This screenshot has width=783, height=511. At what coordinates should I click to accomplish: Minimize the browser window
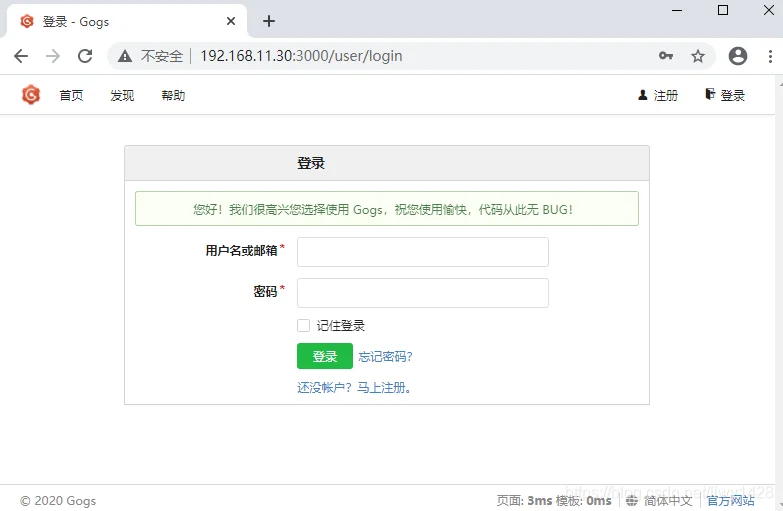[677, 10]
